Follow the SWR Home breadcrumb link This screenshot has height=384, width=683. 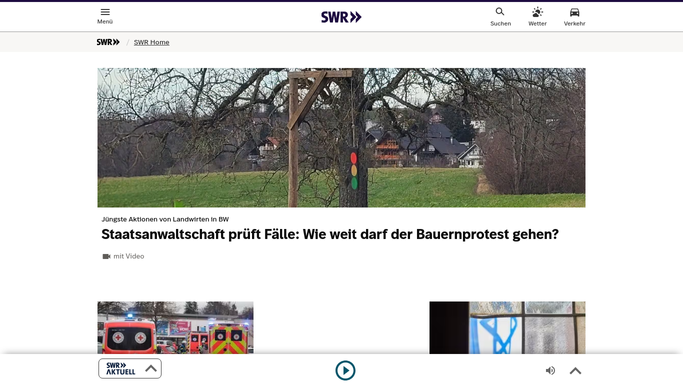(x=152, y=42)
